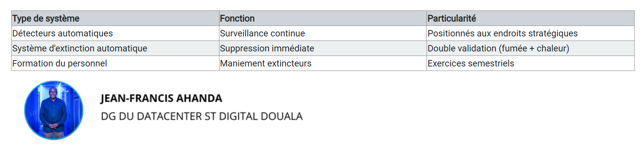Select the Surveillance continue cell
The image size is (644, 146).
point(323,33)
